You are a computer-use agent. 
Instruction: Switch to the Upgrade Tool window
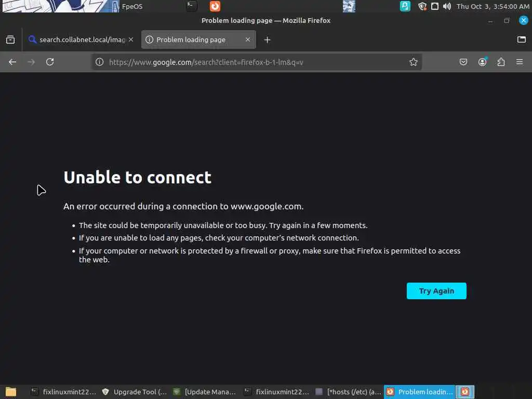pyautogui.click(x=135, y=392)
